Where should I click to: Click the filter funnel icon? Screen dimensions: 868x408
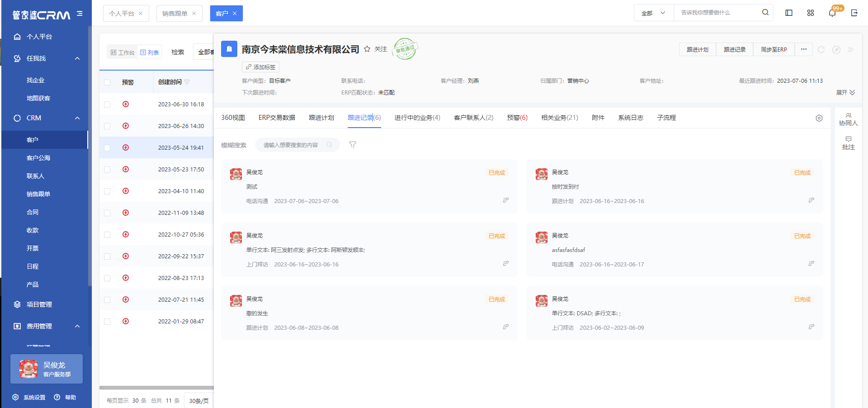click(353, 145)
